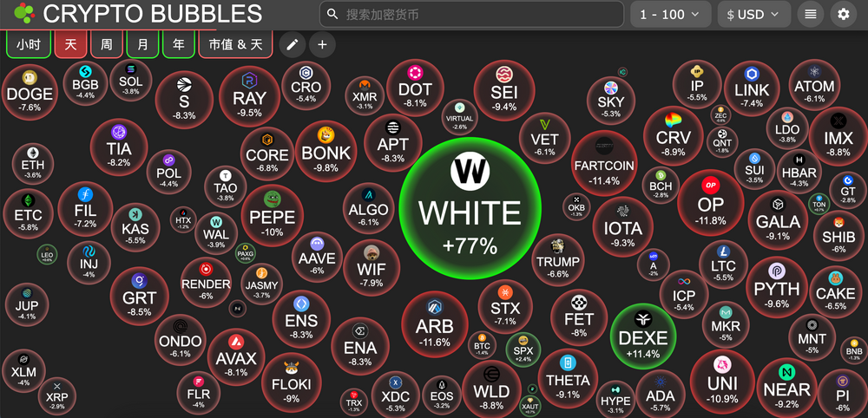This screenshot has width=868, height=418.
Task: Click the CRYPTO BUBBLES title link
Action: (152, 14)
